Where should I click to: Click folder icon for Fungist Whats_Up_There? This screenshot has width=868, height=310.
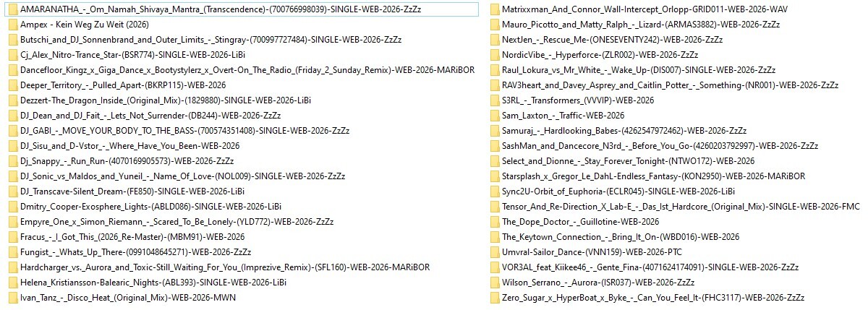pyautogui.click(x=13, y=252)
